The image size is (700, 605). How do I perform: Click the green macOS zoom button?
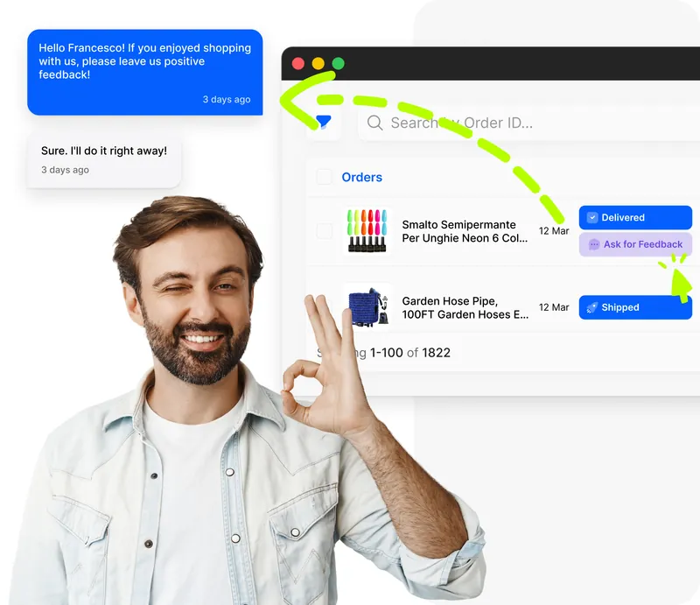tap(337, 64)
